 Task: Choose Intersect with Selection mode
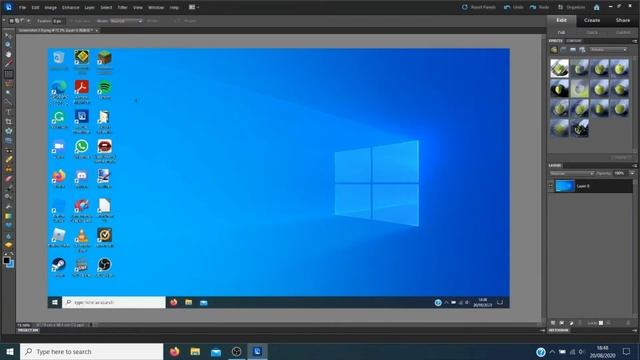click(x=29, y=20)
